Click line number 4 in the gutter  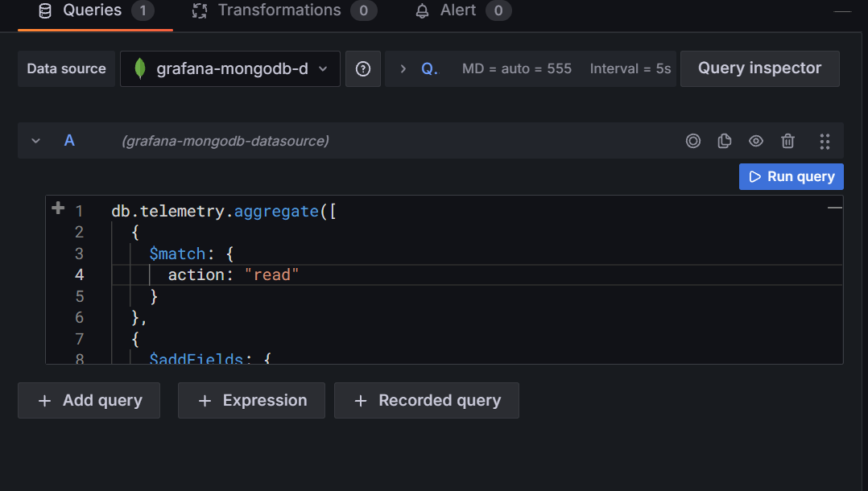pos(79,275)
